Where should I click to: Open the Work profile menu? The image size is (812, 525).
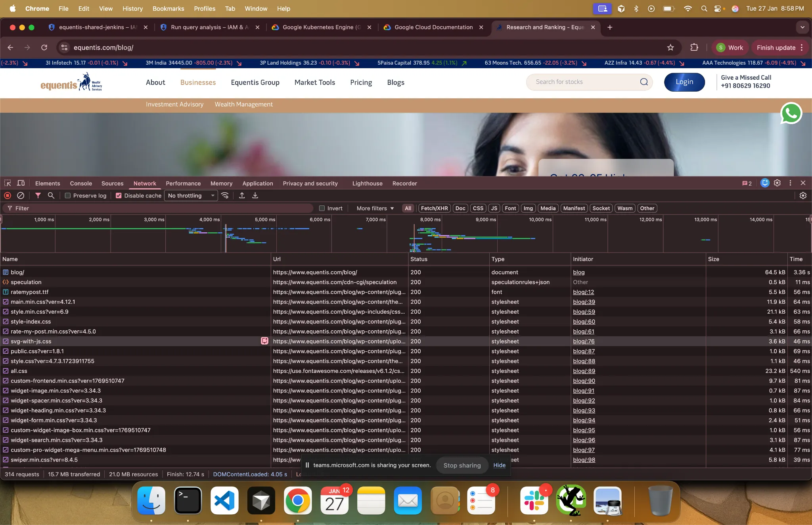(x=730, y=48)
